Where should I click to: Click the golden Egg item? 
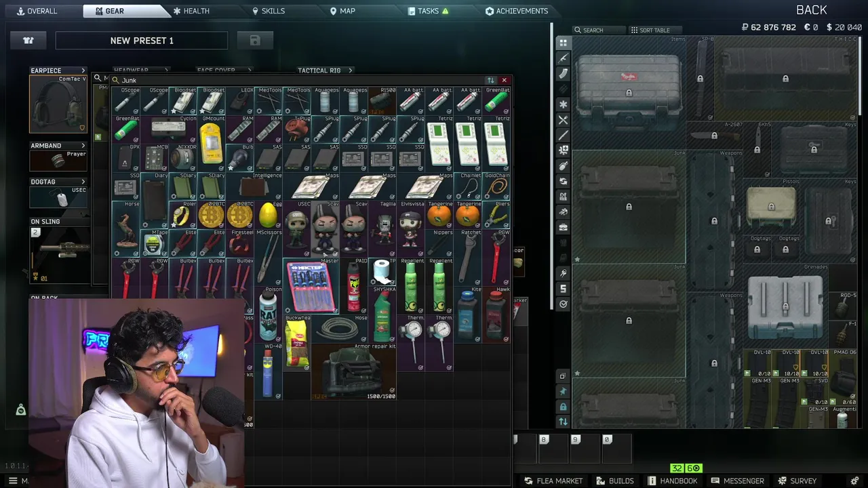pos(268,215)
